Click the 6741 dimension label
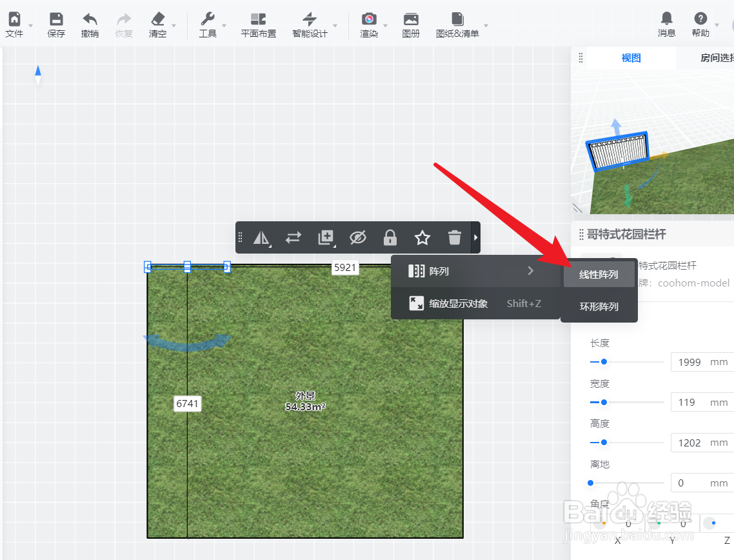 pyautogui.click(x=187, y=404)
